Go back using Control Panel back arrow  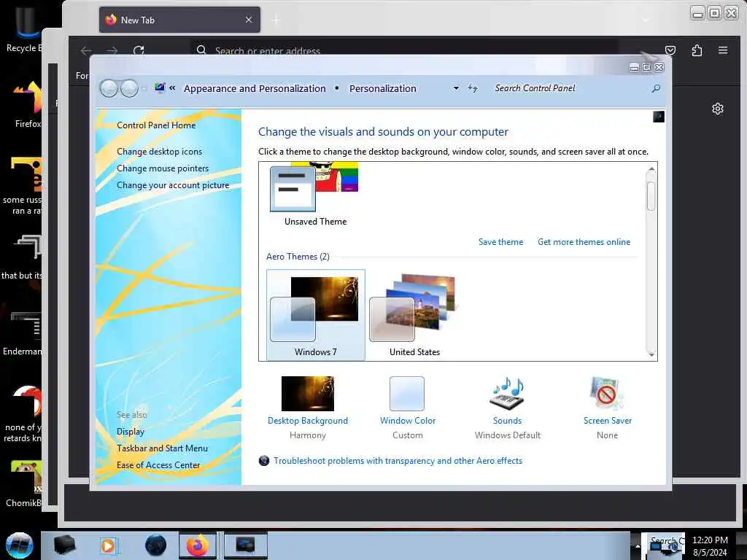pos(109,88)
